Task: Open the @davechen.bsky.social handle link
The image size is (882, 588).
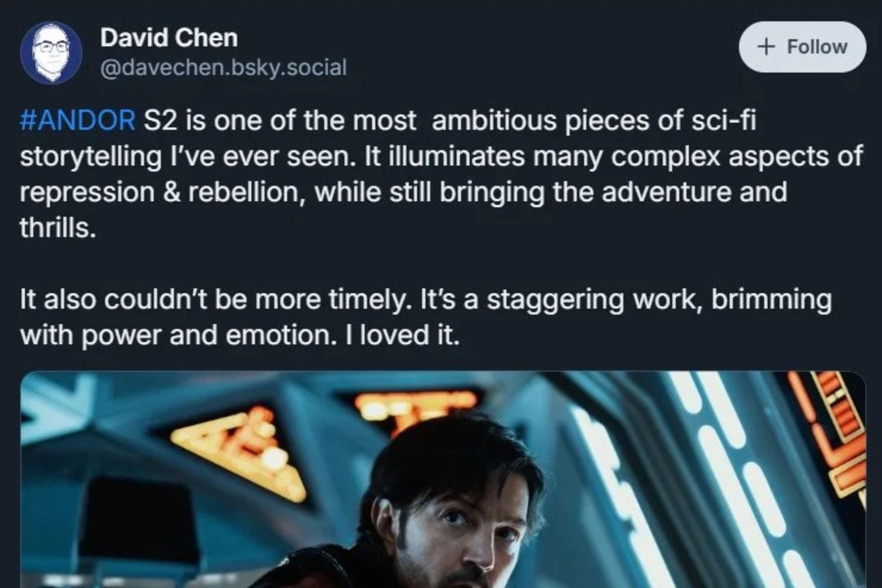Action: pos(223,68)
